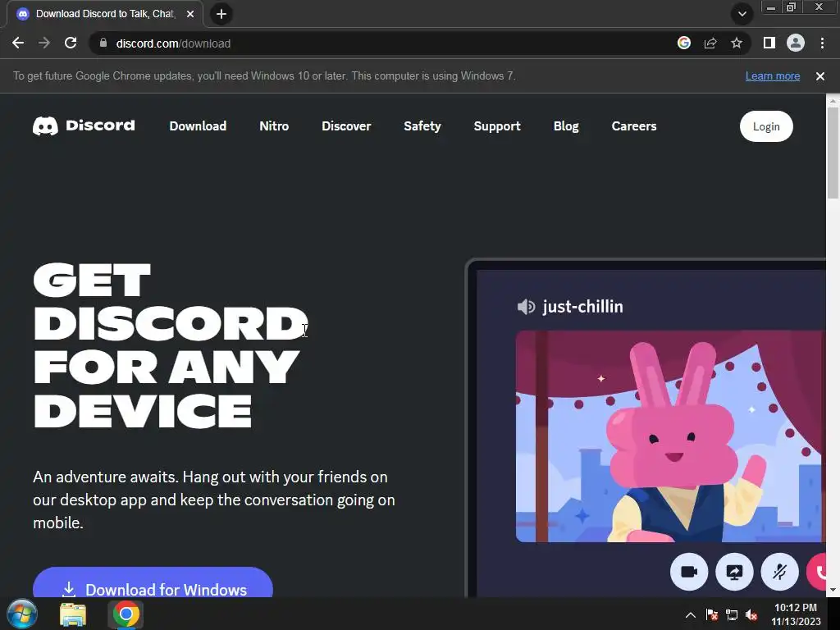Viewport: 840px width, 630px height.
Task: Open Download nav menu item
Action: 198,126
